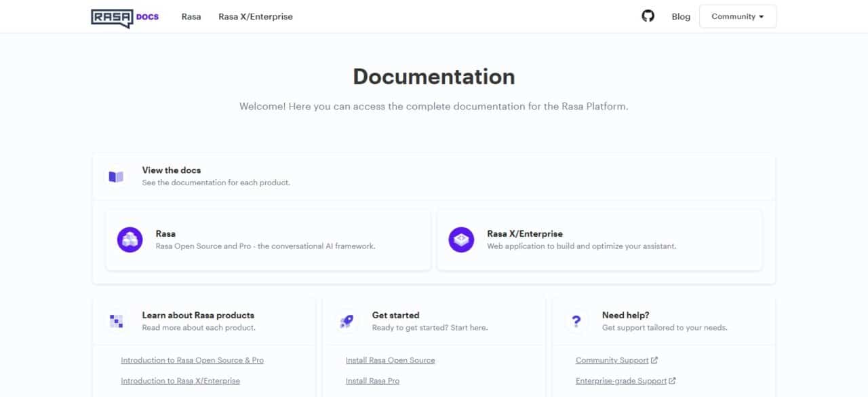The width and height of the screenshot is (868, 397).
Task: Click the Get started rocket icon
Action: point(346,322)
